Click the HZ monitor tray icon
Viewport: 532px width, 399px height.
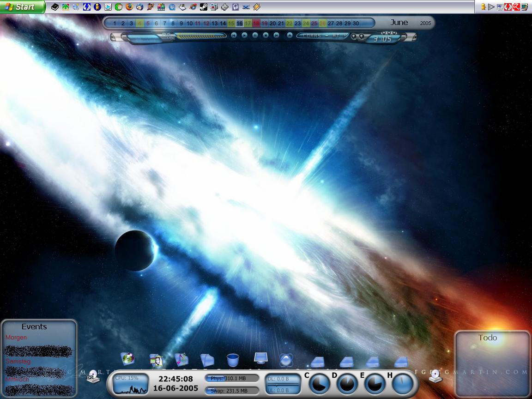[x=499, y=7]
